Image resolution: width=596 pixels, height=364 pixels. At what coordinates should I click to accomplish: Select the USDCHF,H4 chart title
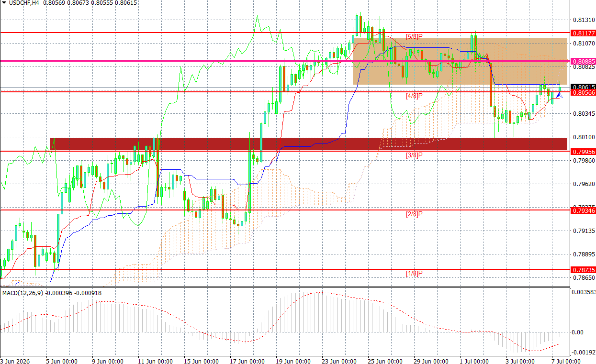coord(23,3)
